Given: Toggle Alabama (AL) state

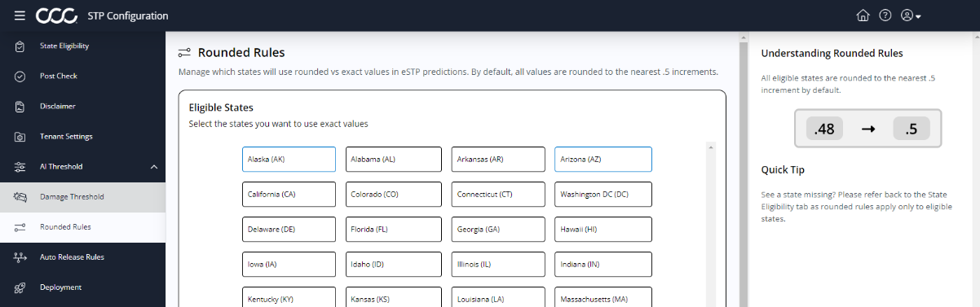Looking at the screenshot, I should 393,159.
